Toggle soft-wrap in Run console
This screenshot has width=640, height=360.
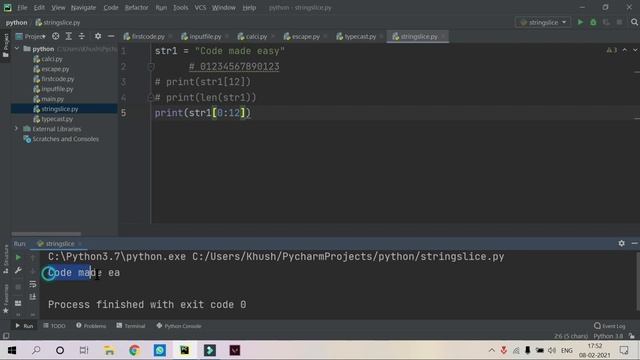click(x=33, y=284)
